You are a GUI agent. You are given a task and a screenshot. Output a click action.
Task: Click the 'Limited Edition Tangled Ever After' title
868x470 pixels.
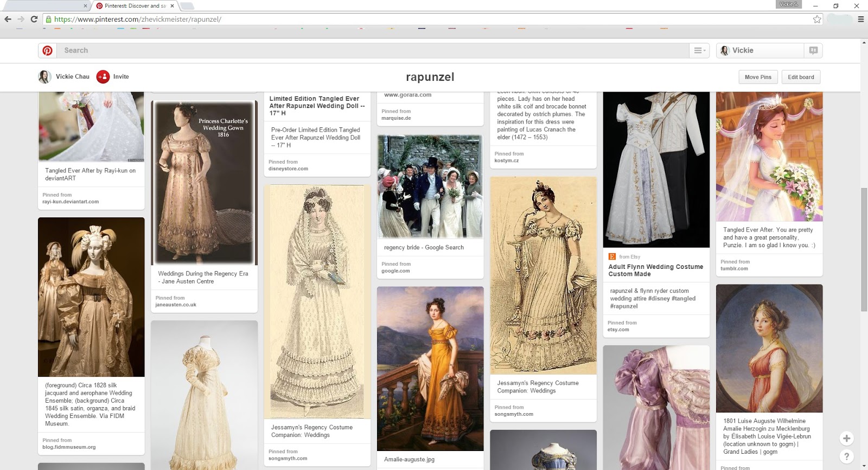tap(317, 106)
